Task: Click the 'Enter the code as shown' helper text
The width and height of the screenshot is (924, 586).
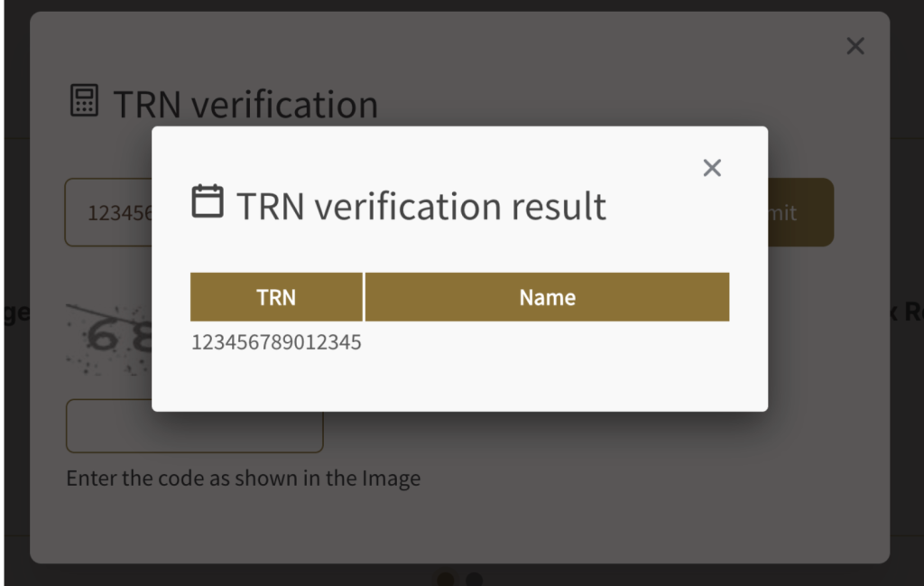Action: [x=244, y=479]
